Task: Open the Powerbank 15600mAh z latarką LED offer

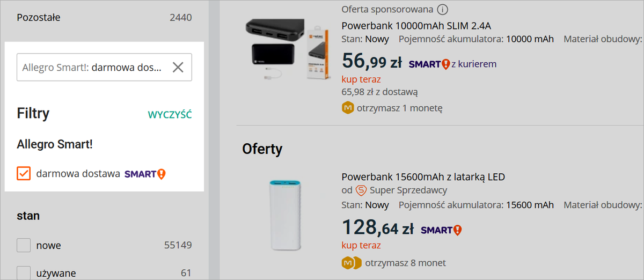Action: (x=423, y=177)
